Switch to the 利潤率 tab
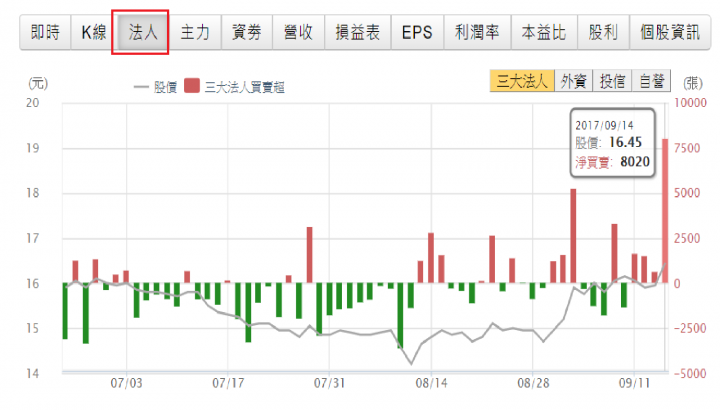 [x=477, y=32]
